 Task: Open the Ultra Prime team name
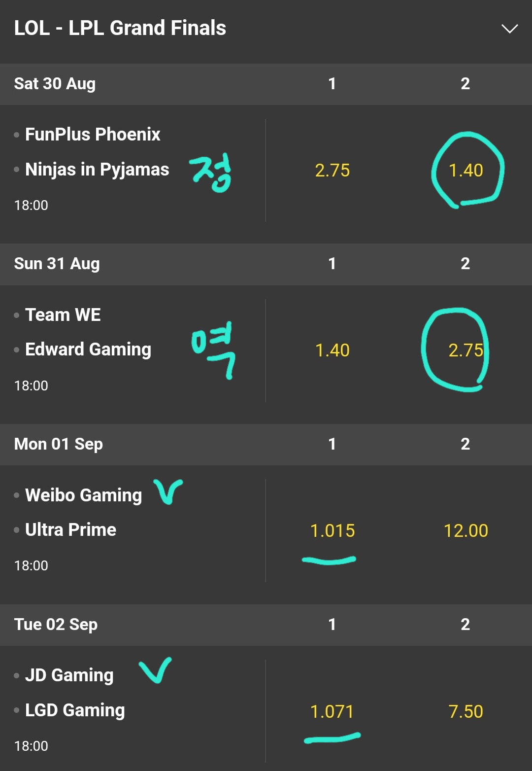(x=70, y=530)
